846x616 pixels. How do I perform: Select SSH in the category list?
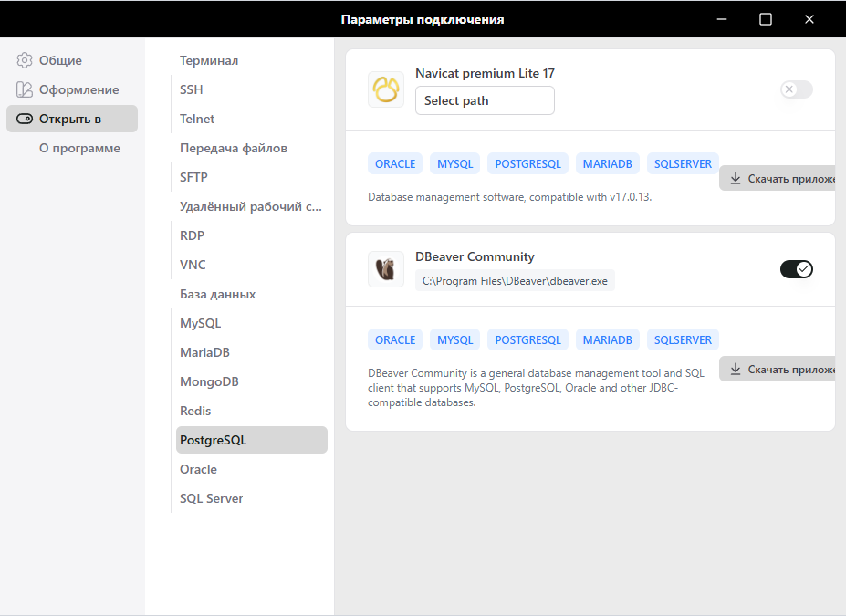coord(251,89)
